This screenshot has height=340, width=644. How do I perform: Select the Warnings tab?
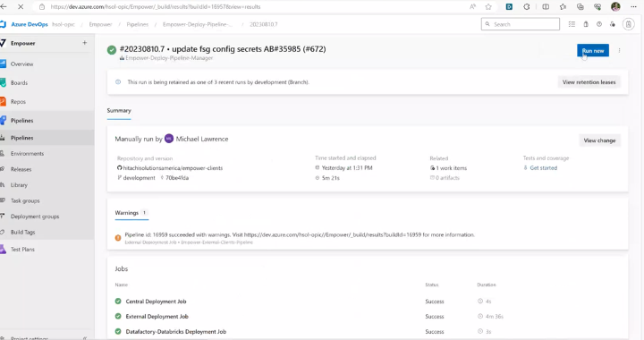pyautogui.click(x=131, y=213)
